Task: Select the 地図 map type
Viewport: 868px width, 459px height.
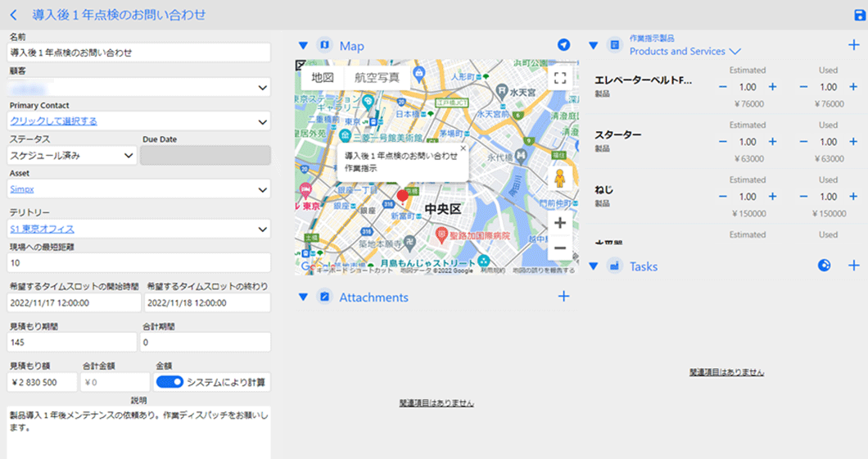Action: click(x=323, y=78)
